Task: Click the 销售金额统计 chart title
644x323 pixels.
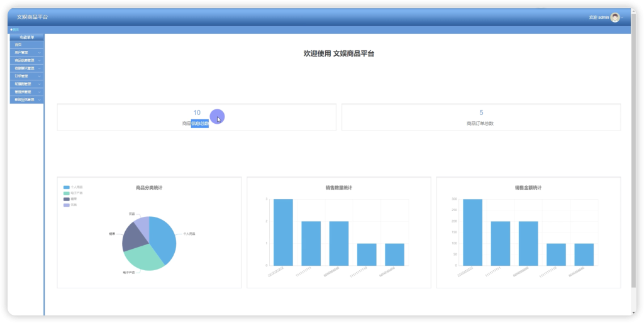Action: (528, 187)
